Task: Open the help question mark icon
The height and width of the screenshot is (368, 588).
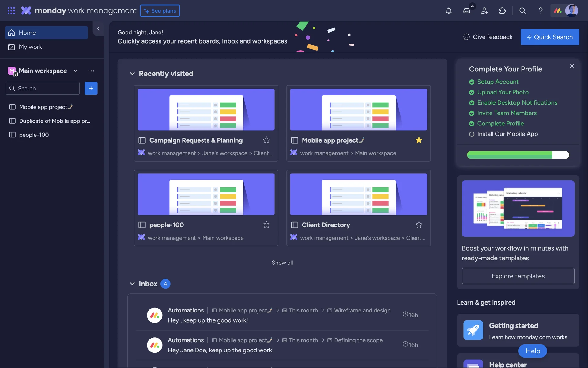Action: [541, 11]
